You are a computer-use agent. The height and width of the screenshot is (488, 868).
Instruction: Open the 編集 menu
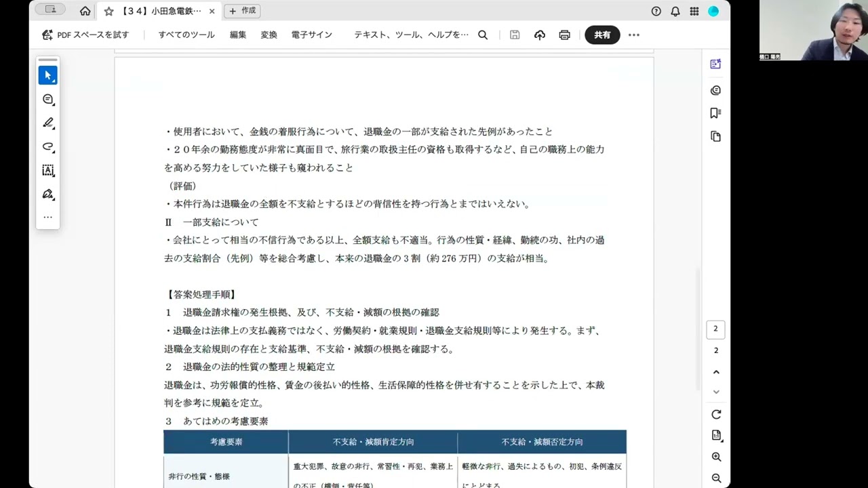tap(238, 35)
